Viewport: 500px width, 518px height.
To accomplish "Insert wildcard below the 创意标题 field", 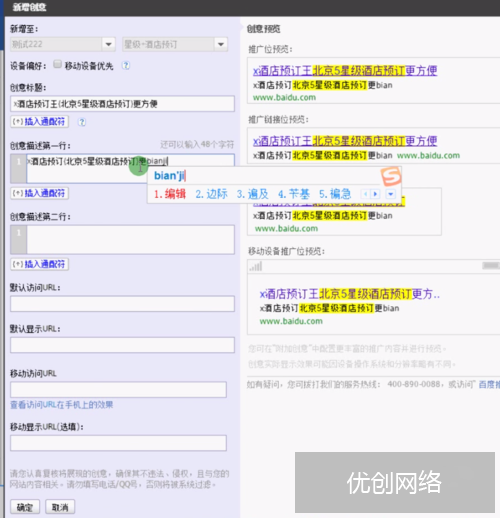I will 40,122.
